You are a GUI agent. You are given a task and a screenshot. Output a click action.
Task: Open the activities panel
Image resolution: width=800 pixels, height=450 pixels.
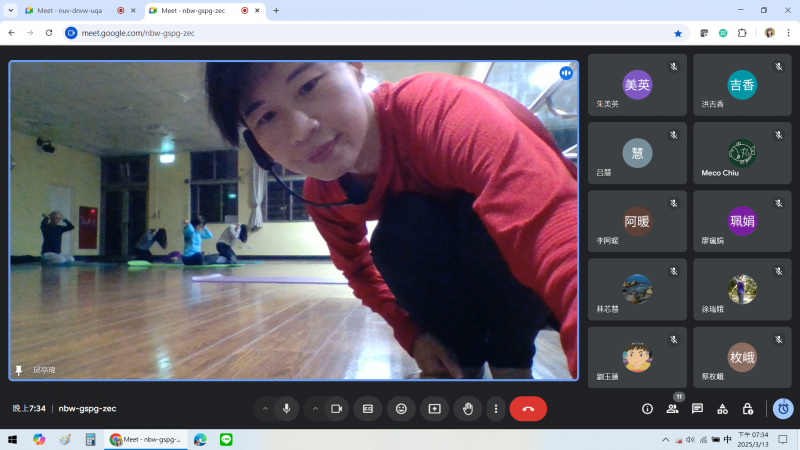pyautogui.click(x=722, y=408)
